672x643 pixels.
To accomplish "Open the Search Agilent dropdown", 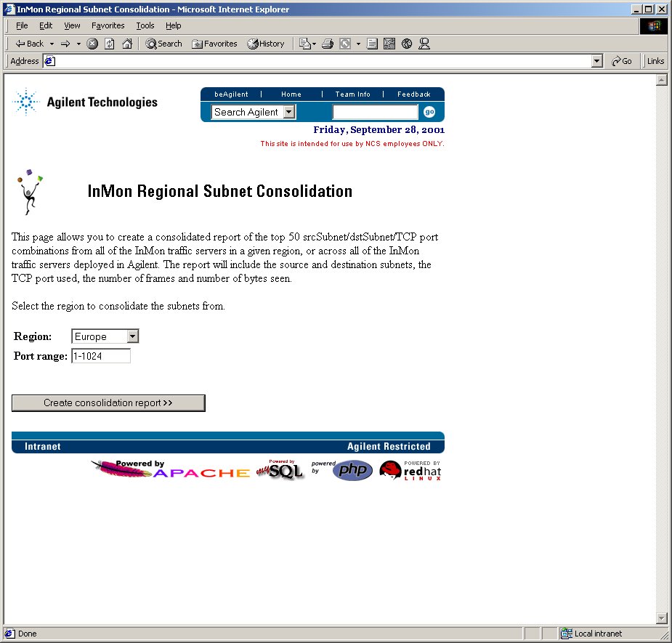I will coord(288,112).
